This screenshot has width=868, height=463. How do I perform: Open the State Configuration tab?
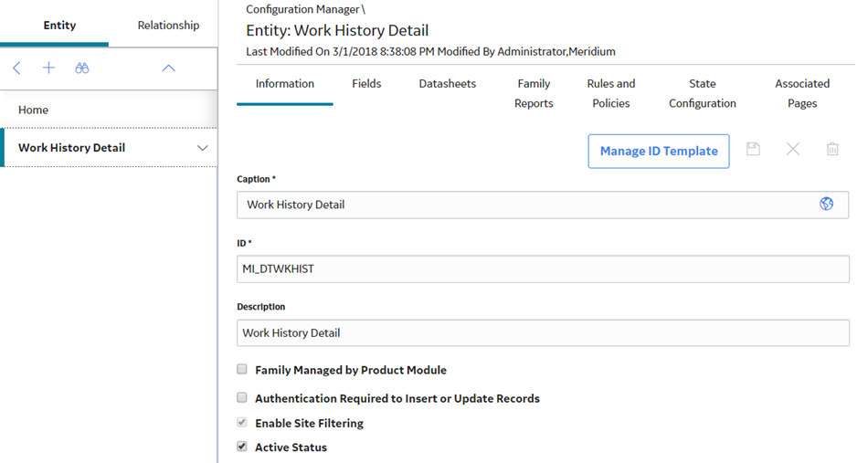pos(703,93)
